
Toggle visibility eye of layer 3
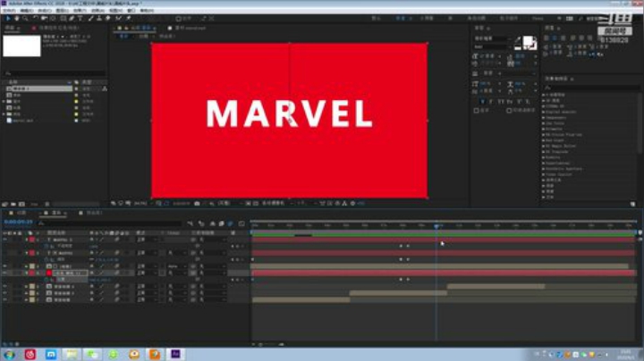click(x=5, y=266)
